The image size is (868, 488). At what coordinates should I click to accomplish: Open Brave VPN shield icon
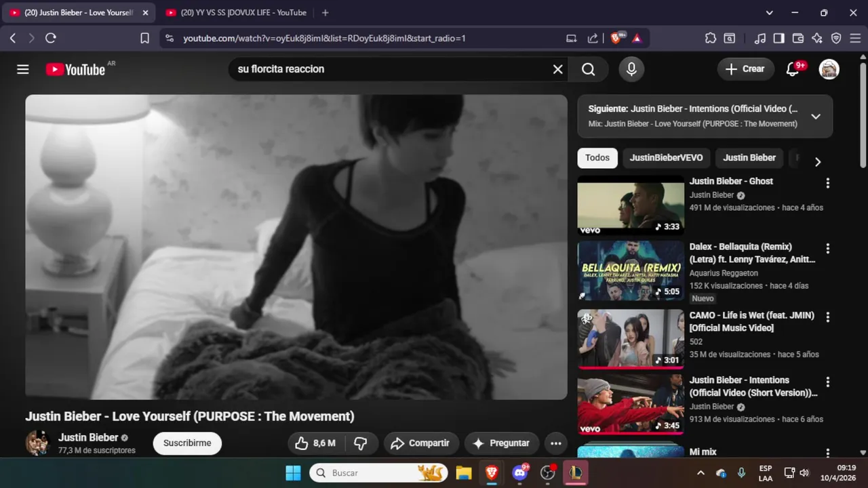click(836, 39)
